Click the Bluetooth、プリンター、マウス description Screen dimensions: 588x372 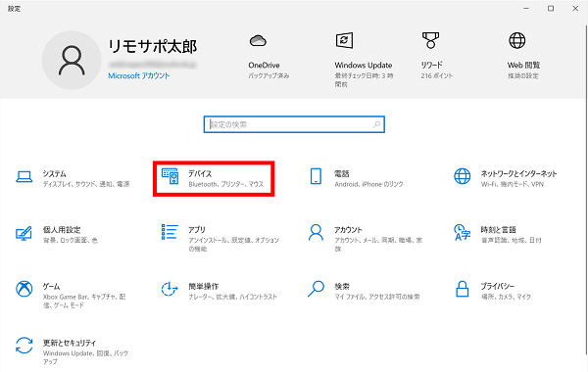pos(226,184)
